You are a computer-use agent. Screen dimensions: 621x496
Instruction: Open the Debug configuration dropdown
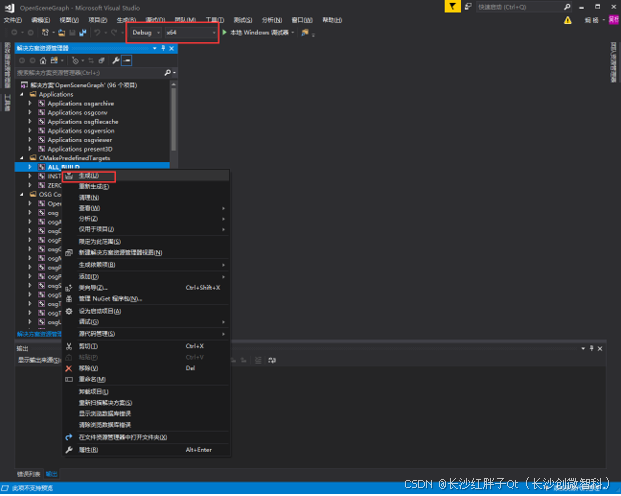click(x=145, y=32)
